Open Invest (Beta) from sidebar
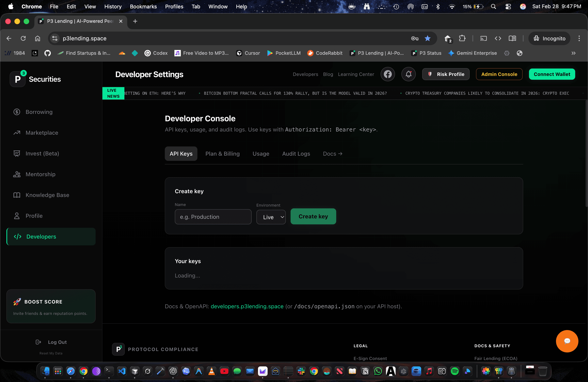 [42, 153]
